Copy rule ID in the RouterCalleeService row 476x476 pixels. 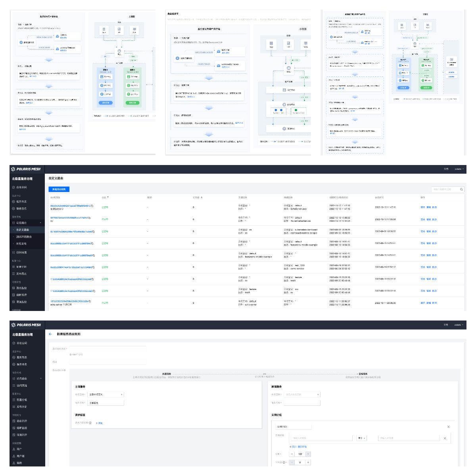point(89,218)
